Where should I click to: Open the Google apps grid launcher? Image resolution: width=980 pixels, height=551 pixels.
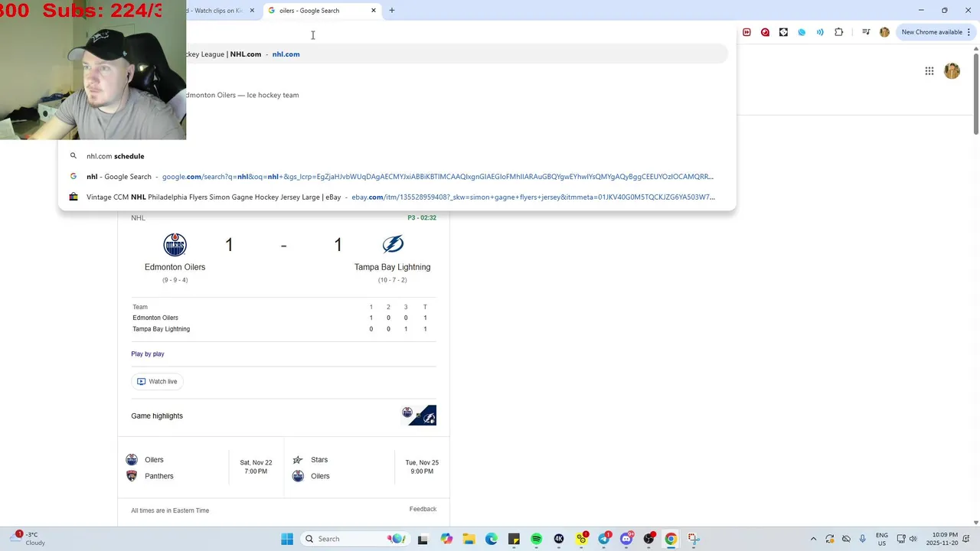point(929,71)
